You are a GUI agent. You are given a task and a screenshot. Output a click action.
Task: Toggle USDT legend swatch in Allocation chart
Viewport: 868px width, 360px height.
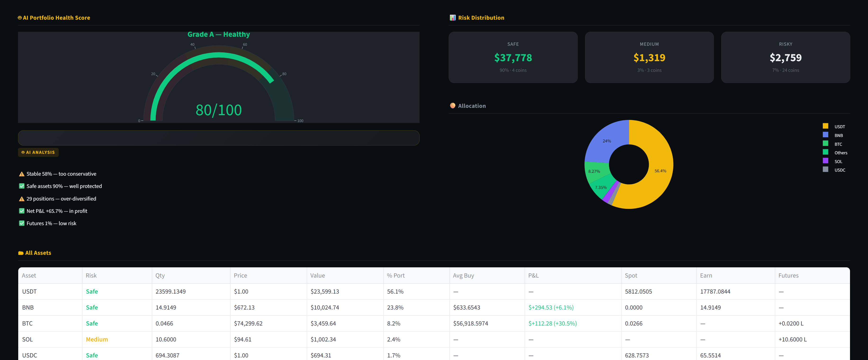coord(825,126)
